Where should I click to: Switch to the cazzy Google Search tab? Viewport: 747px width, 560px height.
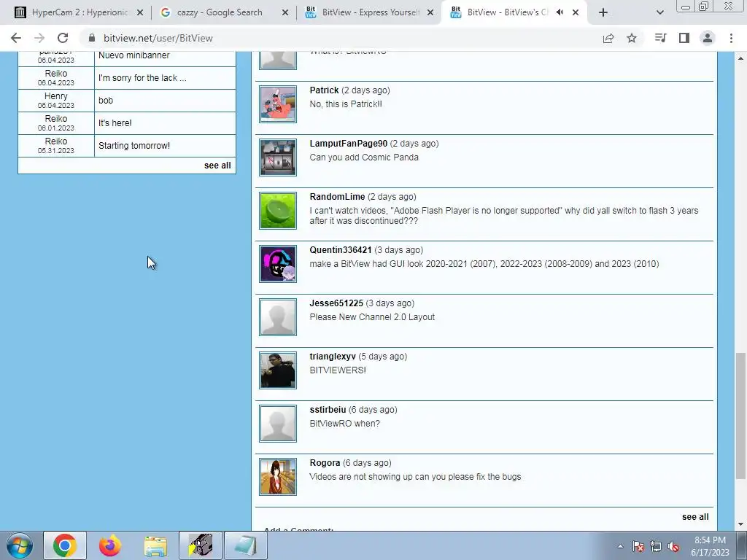pos(225,12)
